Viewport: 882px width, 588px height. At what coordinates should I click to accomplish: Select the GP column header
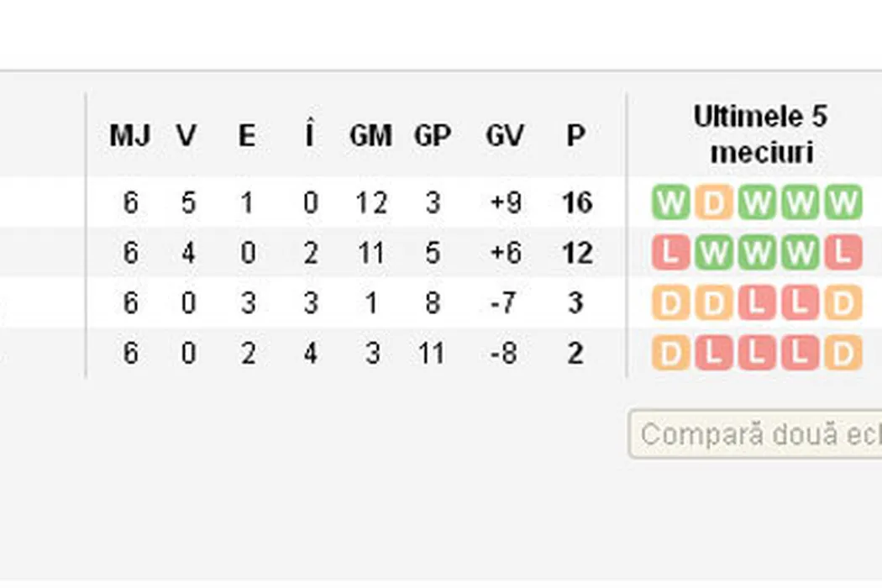click(x=433, y=135)
